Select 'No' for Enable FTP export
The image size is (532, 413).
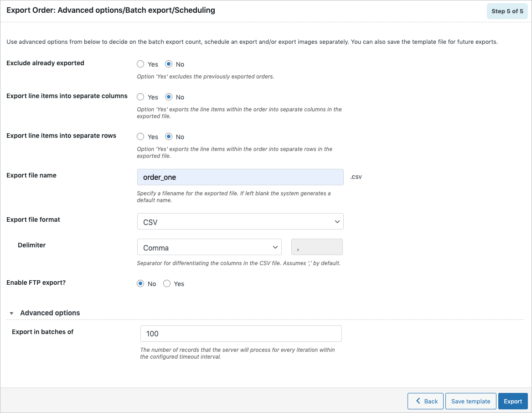(x=141, y=283)
